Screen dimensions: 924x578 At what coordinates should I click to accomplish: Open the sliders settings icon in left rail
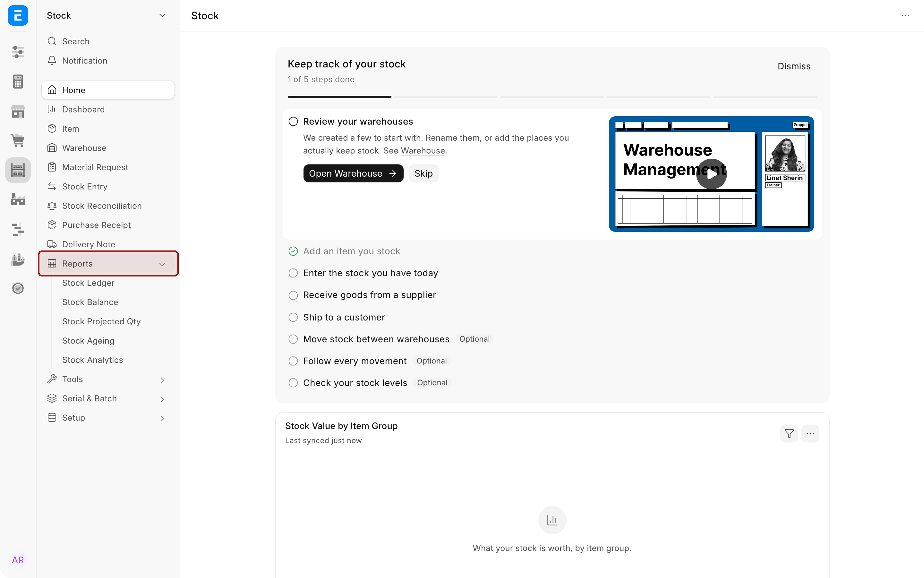[18, 52]
